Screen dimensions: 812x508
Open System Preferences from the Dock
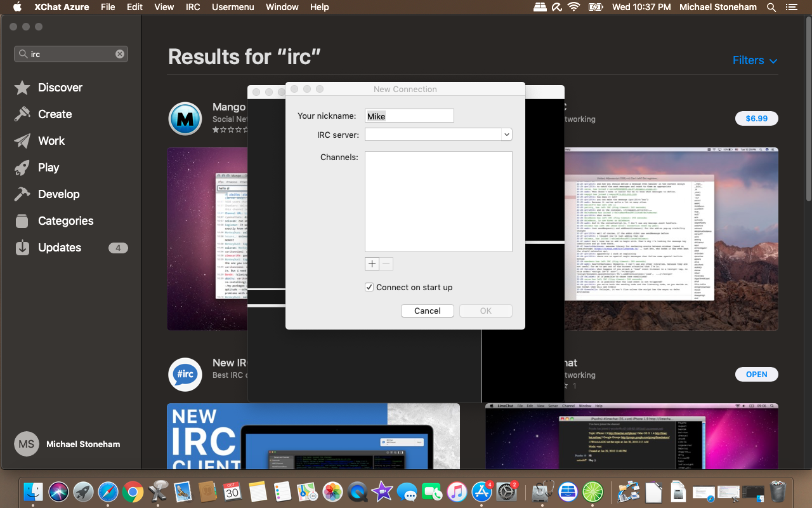pos(506,491)
